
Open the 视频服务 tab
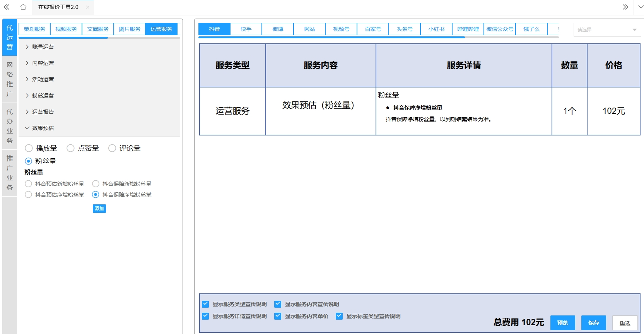click(x=66, y=29)
